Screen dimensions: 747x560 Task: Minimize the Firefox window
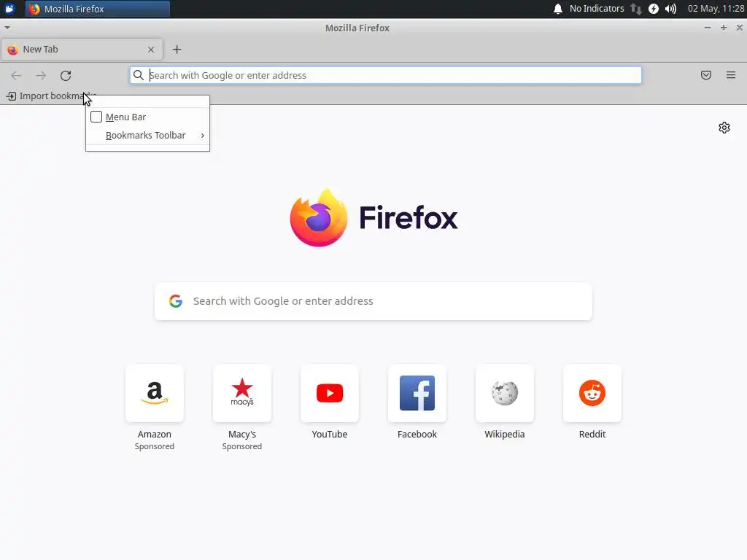pyautogui.click(x=708, y=28)
